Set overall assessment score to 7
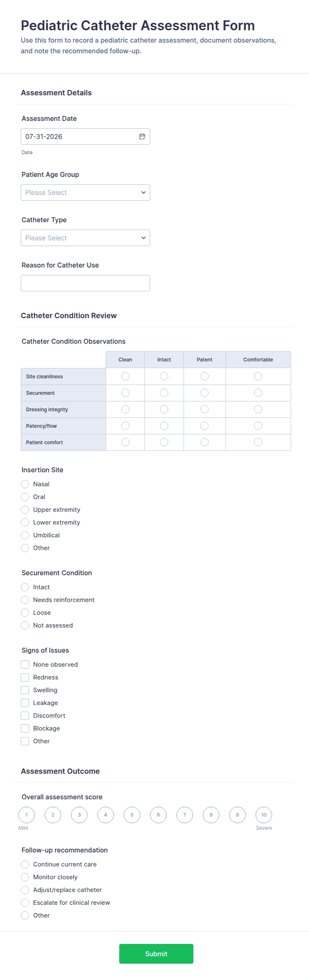 click(184, 815)
